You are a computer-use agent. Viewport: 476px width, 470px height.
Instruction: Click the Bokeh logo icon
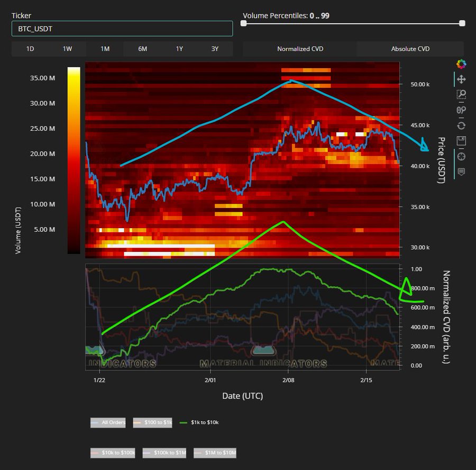pos(461,64)
